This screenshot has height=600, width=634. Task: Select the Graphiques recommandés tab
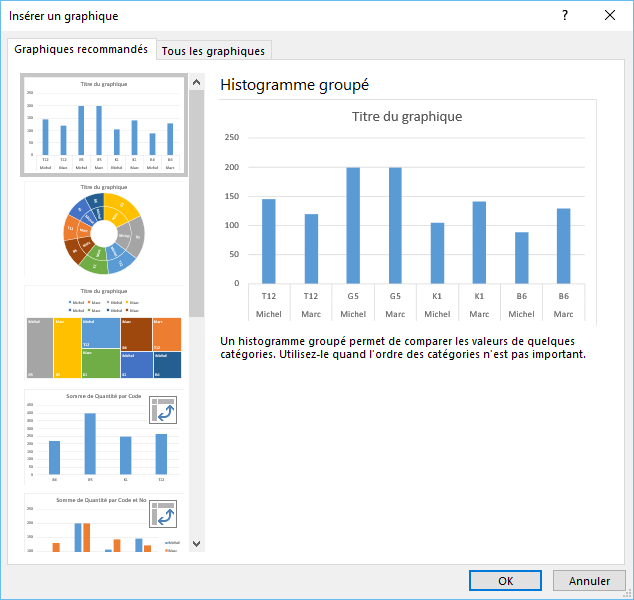pyautogui.click(x=81, y=49)
